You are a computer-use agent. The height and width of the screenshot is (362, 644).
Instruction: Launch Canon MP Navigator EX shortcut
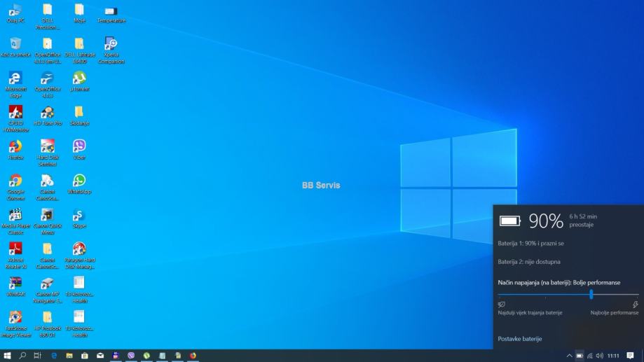point(47,290)
